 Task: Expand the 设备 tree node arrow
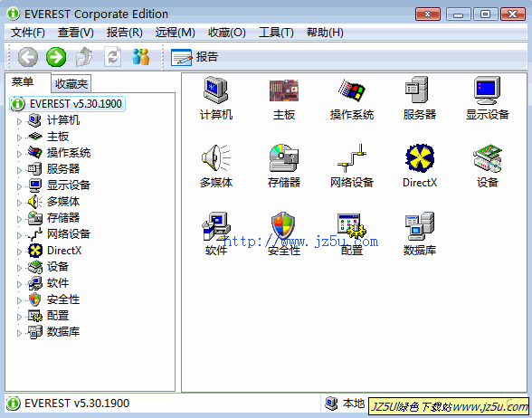point(19,268)
